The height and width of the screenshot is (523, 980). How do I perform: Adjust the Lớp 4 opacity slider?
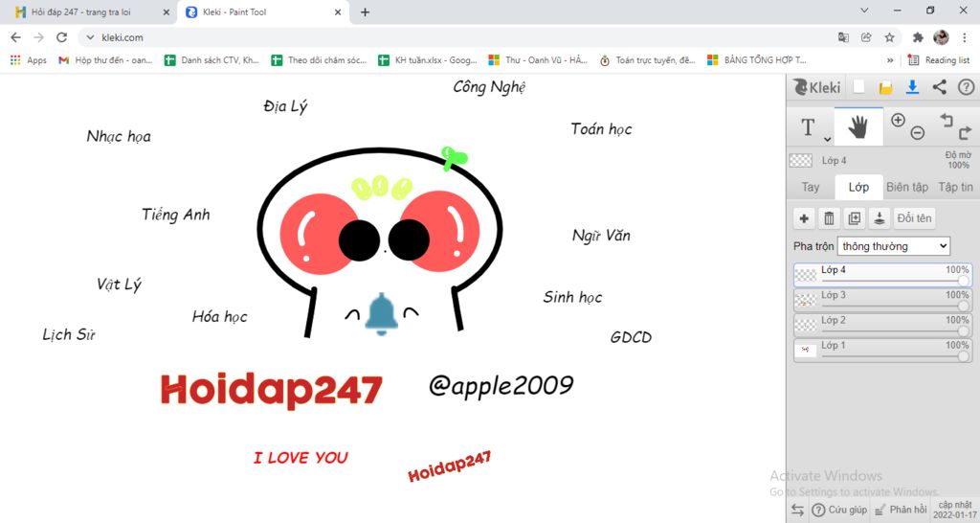pyautogui.click(x=895, y=281)
